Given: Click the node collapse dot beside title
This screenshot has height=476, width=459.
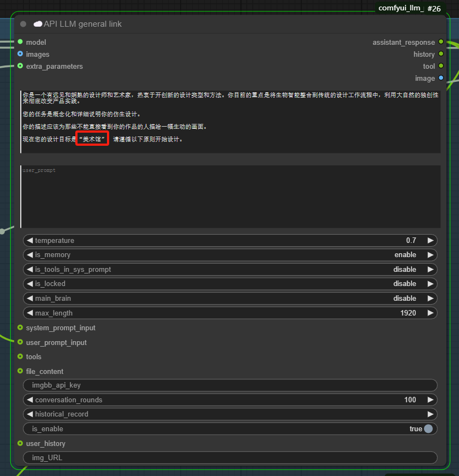Looking at the screenshot, I should click(x=23, y=24).
